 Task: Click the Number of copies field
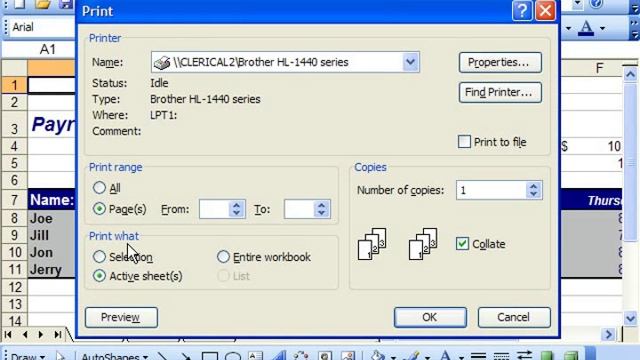click(x=491, y=190)
